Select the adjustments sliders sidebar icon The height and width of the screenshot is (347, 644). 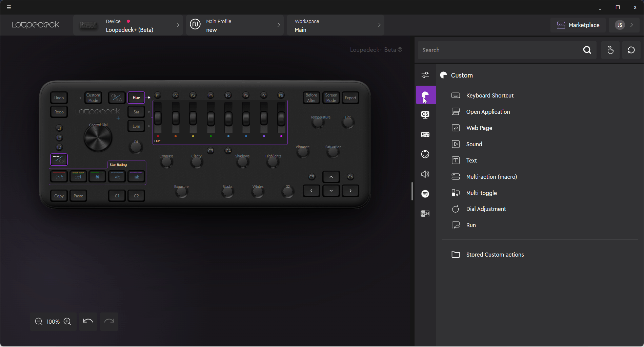pyautogui.click(x=425, y=75)
